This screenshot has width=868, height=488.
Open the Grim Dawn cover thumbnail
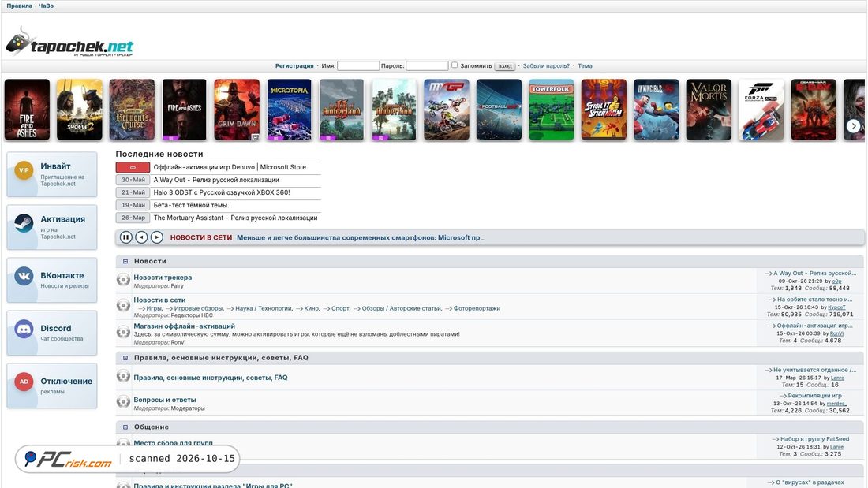(x=237, y=110)
